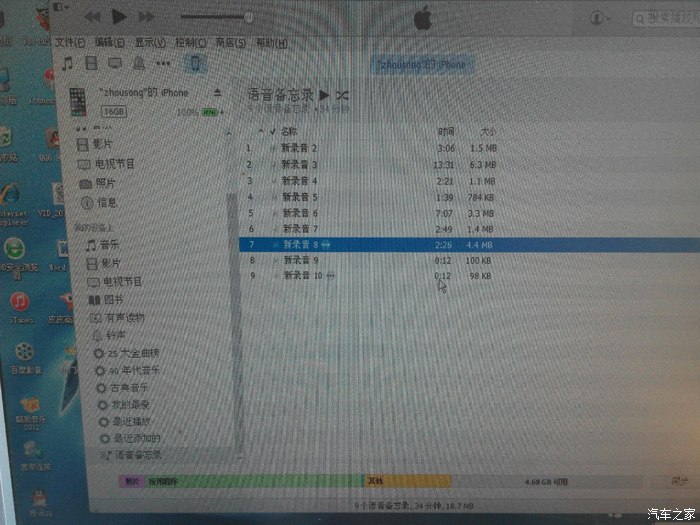Select 音乐 under On My Device

tap(103, 245)
